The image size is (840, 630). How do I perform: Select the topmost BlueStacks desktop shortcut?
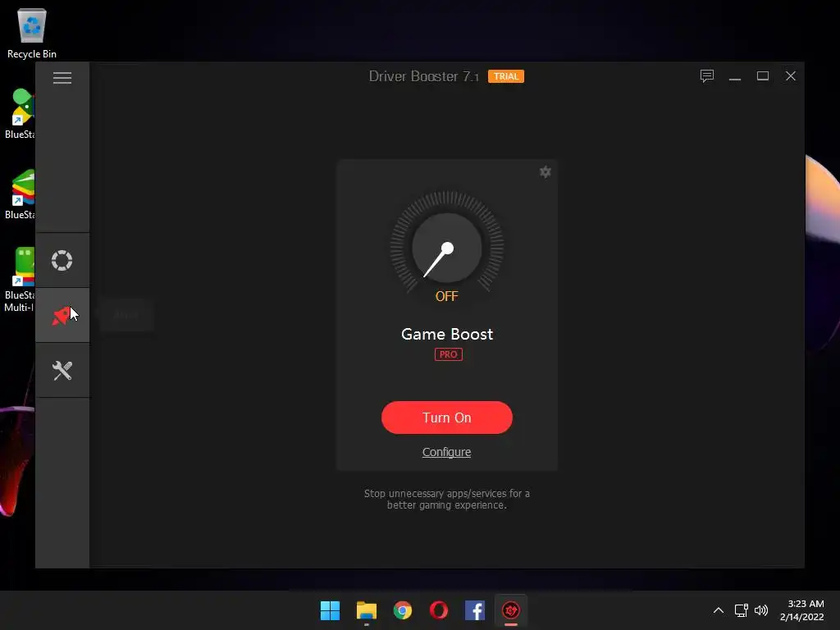[20, 114]
